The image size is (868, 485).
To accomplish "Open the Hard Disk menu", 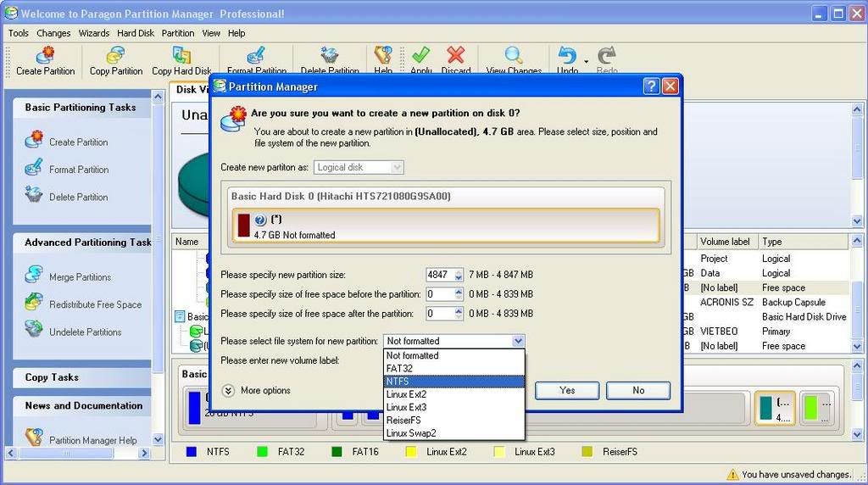I will (x=136, y=33).
